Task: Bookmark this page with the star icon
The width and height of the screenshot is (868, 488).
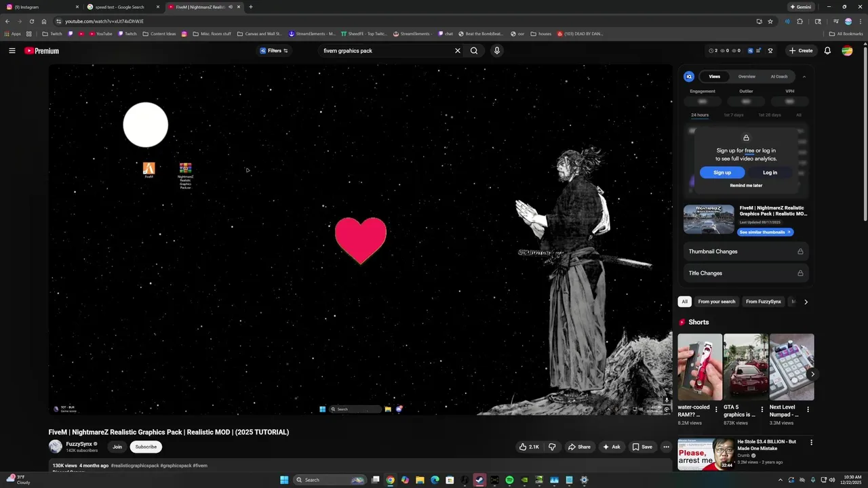Action: [x=770, y=21]
